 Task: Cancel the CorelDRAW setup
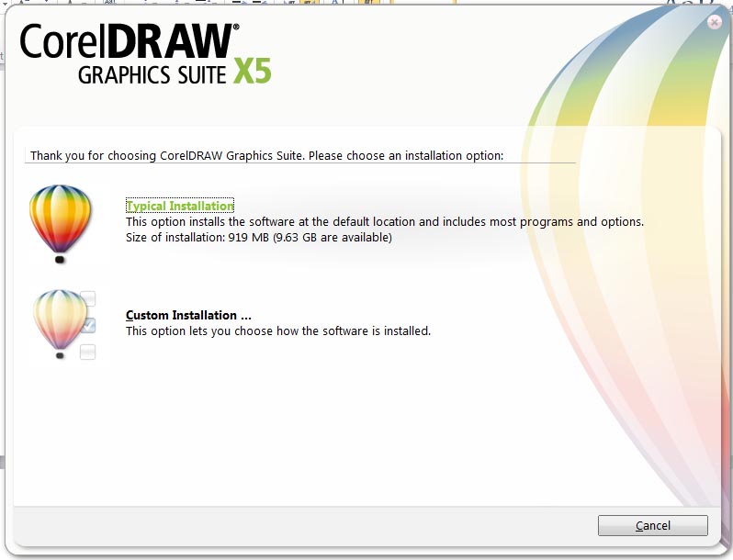point(652,525)
